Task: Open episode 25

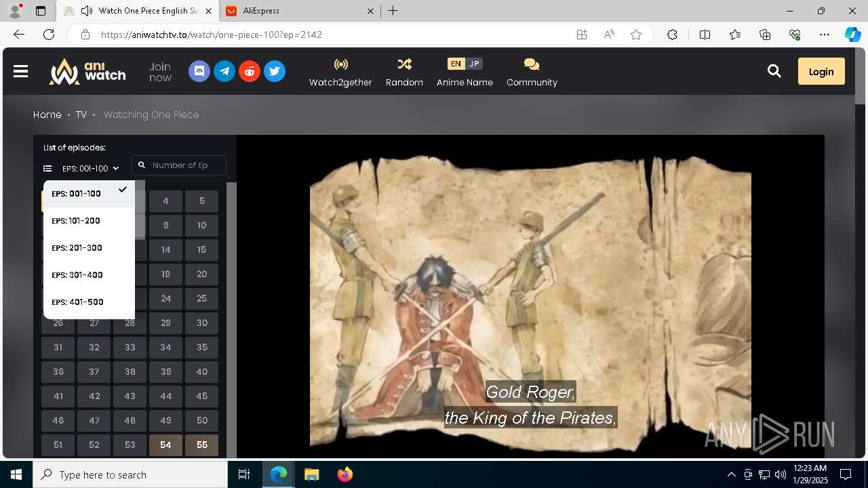Action: pos(202,299)
